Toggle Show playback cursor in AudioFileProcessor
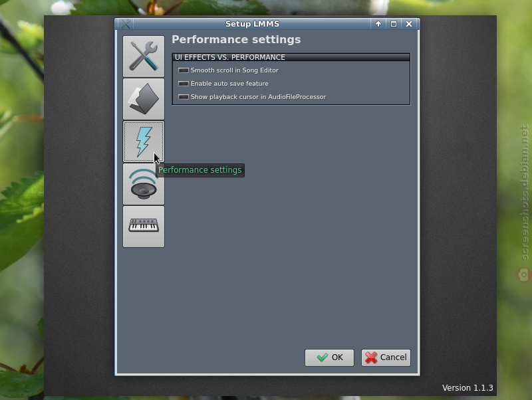 pos(252,97)
